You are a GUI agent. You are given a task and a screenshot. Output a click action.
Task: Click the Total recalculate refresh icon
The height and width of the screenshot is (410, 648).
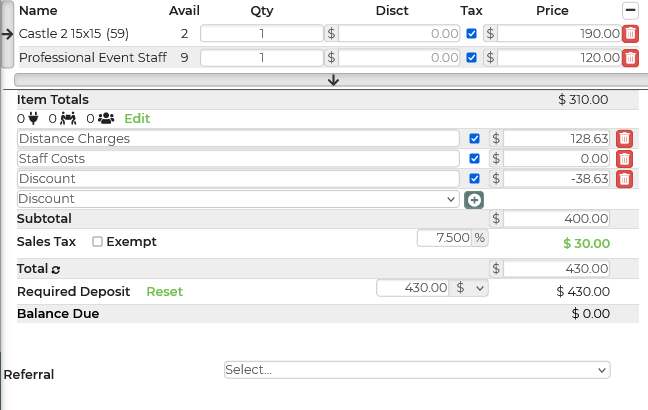tap(56, 270)
